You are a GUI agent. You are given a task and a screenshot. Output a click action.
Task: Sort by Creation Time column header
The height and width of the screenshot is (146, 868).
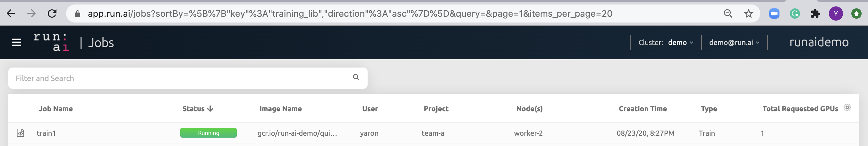coord(642,109)
